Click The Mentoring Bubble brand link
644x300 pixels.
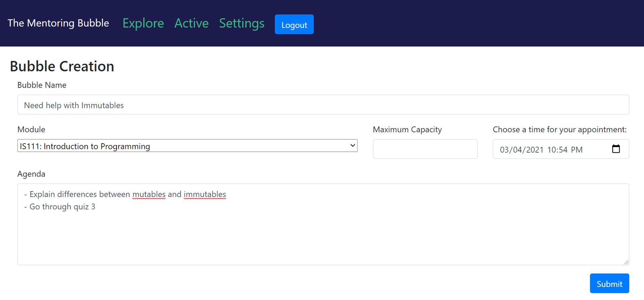(58, 23)
